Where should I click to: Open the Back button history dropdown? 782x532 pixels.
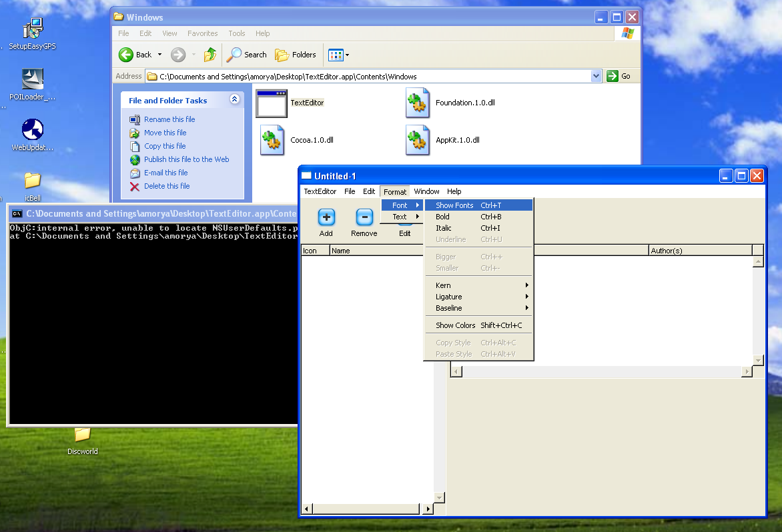coord(159,55)
